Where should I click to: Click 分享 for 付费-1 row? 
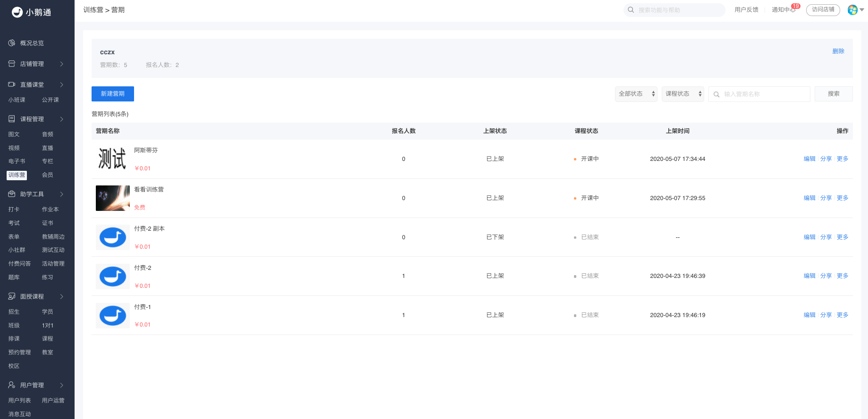826,315
